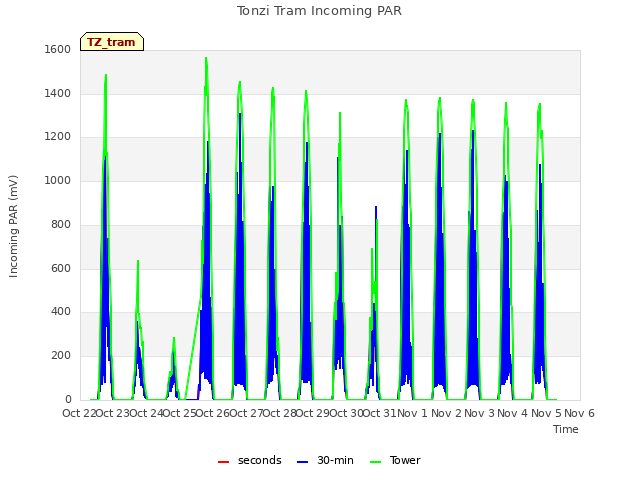Click the blue 30-min legend swatch
This screenshot has height=480, width=640.
tap(302, 462)
